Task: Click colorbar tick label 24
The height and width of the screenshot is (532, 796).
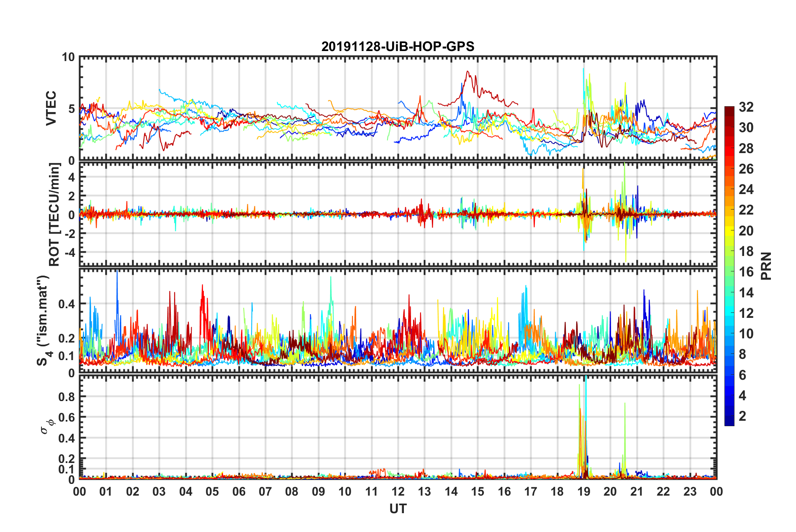Action: [746, 189]
